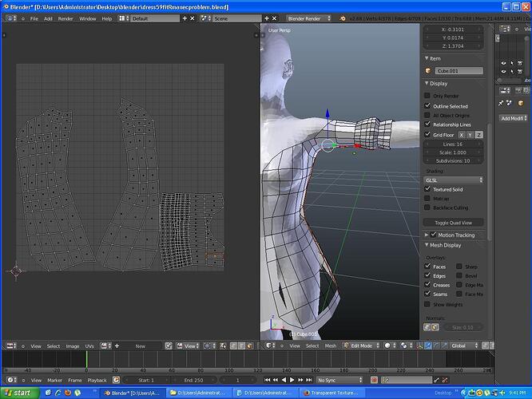
Task: Jump to last frame in timeline
Action: pos(309,380)
